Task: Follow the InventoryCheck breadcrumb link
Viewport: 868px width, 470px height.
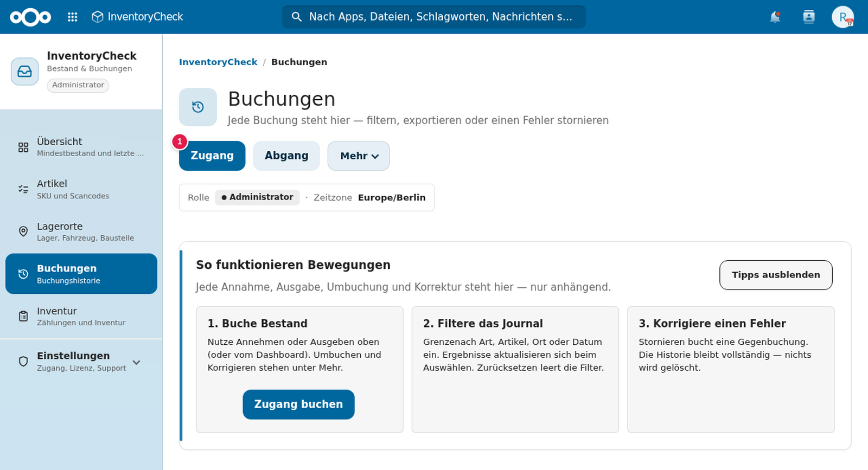Action: [x=218, y=62]
